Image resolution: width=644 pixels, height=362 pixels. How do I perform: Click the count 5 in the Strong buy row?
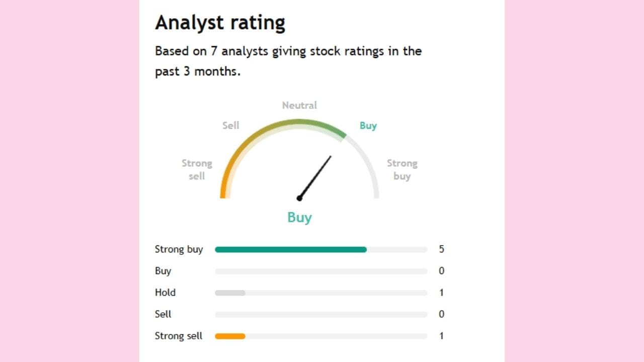point(441,249)
